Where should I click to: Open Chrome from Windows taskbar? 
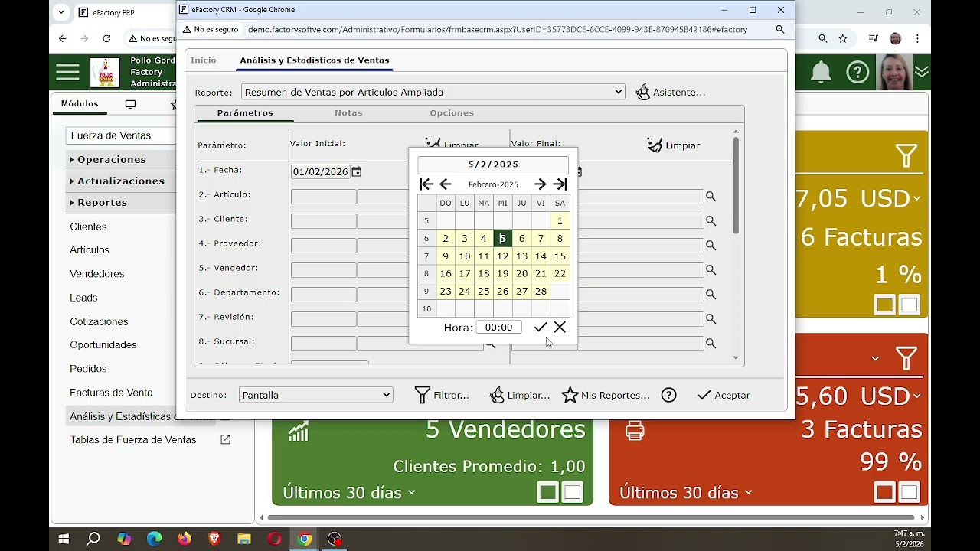point(305,539)
